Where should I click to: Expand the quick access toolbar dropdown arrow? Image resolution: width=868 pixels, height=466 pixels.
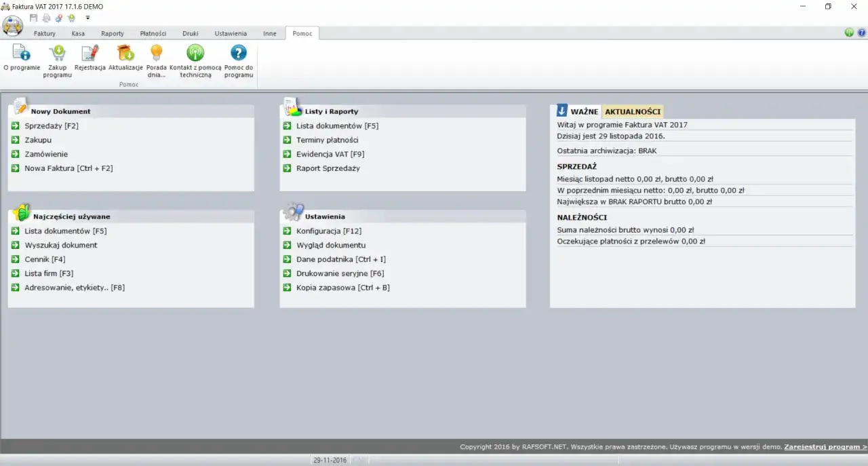[x=87, y=18]
